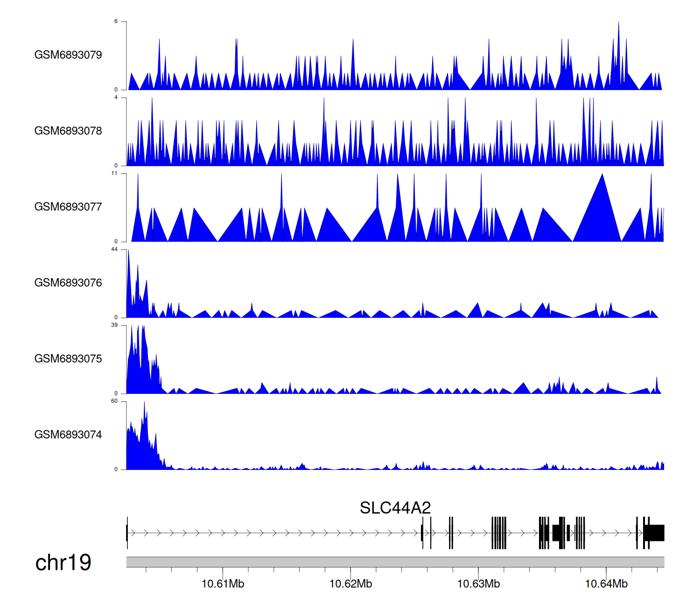Select the 10.62Mb position label
This screenshot has height=616, width=700.
coord(350,584)
